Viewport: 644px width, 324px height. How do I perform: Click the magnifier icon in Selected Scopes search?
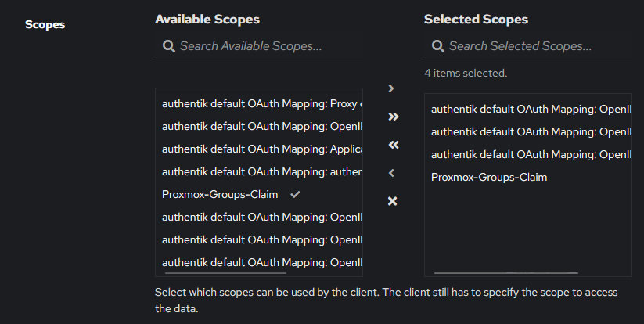coord(438,46)
